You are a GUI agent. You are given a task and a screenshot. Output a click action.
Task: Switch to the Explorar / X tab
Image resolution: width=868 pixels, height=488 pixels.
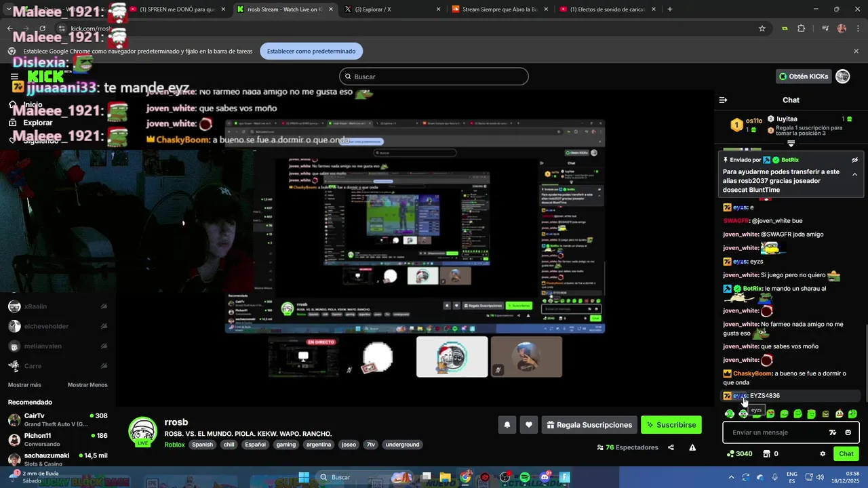click(392, 9)
